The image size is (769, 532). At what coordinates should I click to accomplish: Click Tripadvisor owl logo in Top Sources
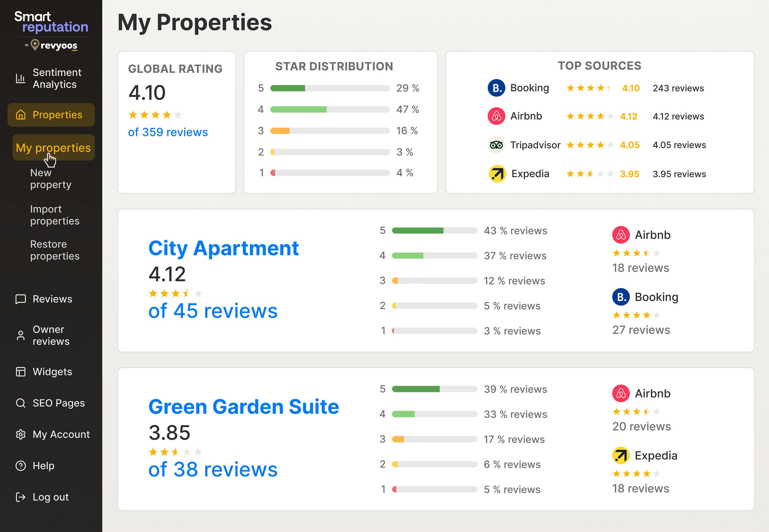point(496,145)
